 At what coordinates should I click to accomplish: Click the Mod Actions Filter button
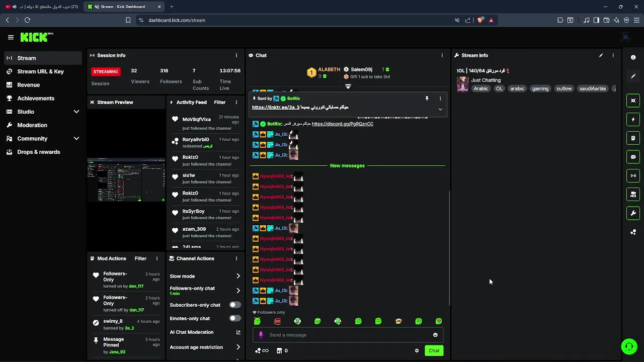tap(140, 258)
